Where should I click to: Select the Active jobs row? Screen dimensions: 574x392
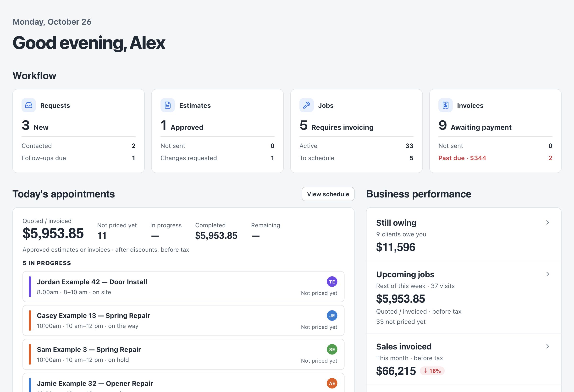click(356, 146)
